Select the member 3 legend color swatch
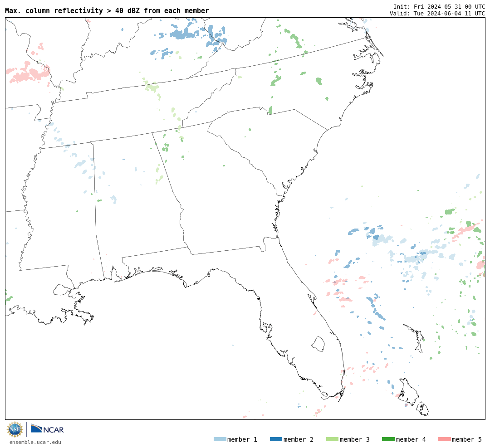The image size is (490, 448). (332, 439)
